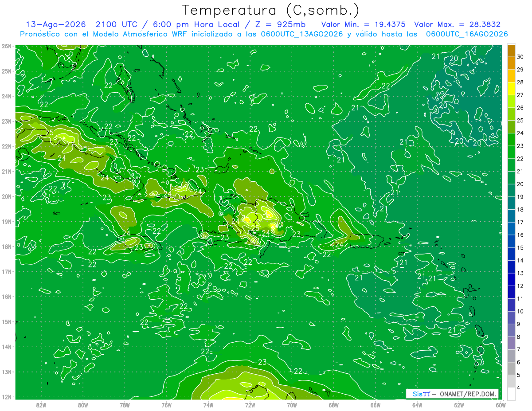
Task: Click the "66W" longitude axis label
Action: click(376, 404)
